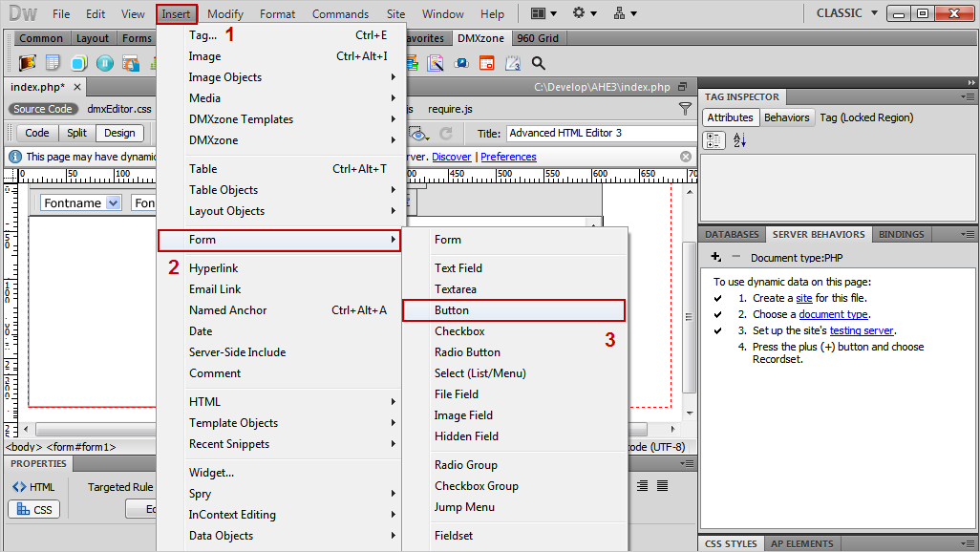Image resolution: width=980 pixels, height=552 pixels.
Task: Switch to the Databases panel tab
Action: coord(732,234)
